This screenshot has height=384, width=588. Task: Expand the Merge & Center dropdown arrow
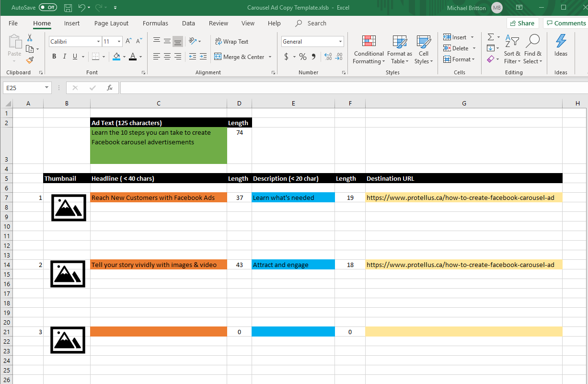270,57
